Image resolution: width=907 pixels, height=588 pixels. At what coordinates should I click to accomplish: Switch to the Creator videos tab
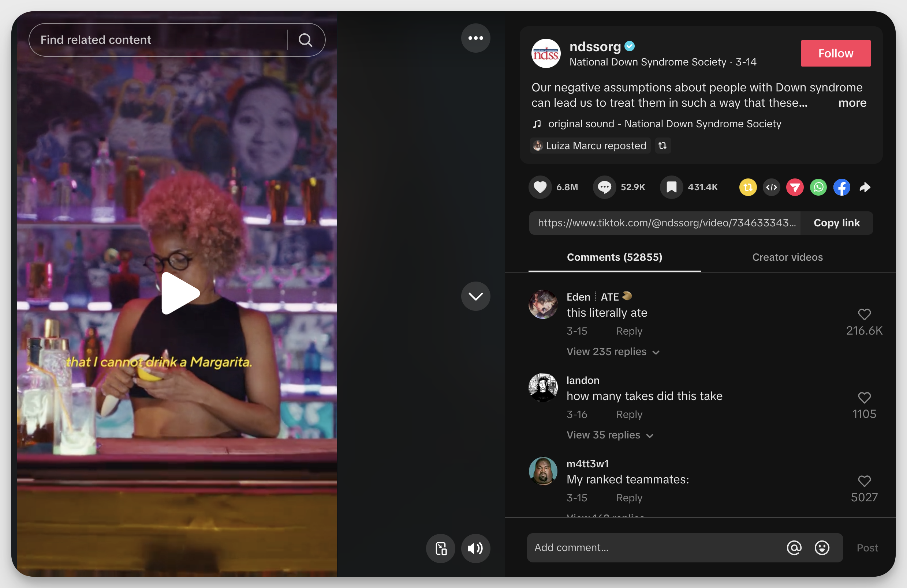(787, 258)
